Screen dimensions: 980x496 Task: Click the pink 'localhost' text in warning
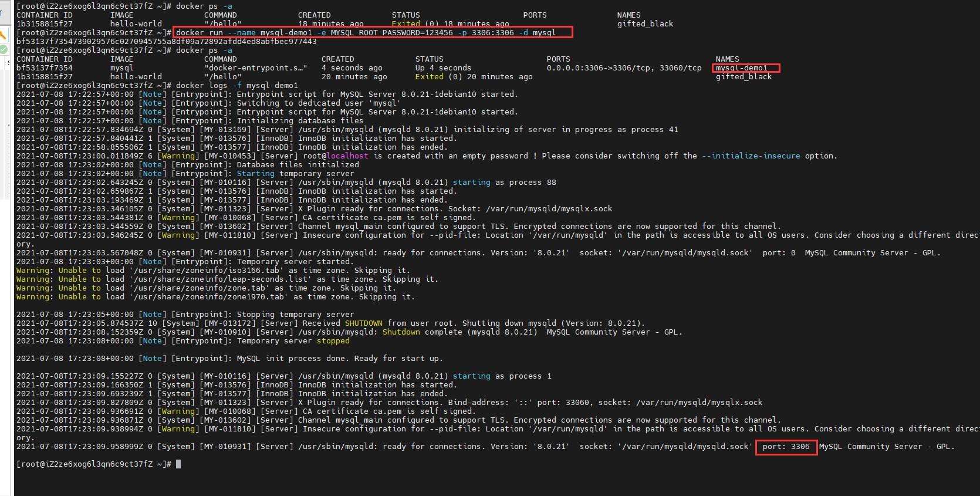click(347, 156)
